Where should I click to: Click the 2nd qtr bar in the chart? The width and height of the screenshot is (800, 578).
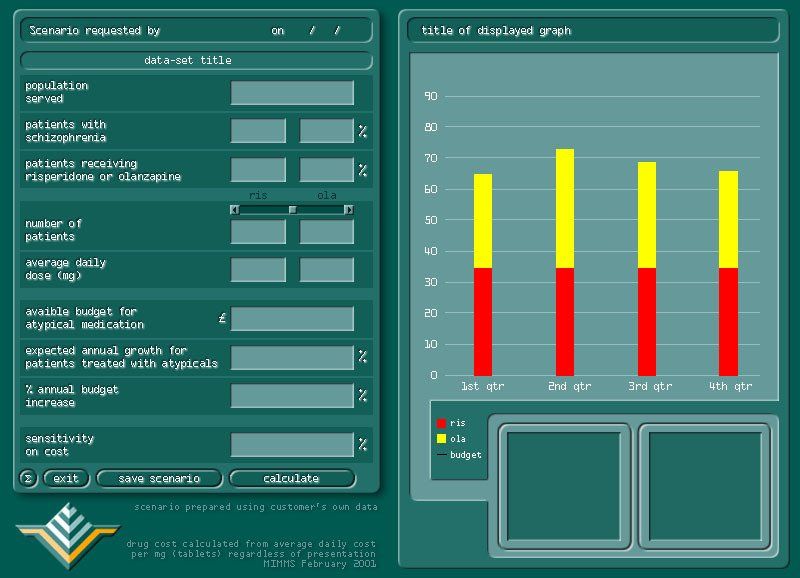coord(565,262)
